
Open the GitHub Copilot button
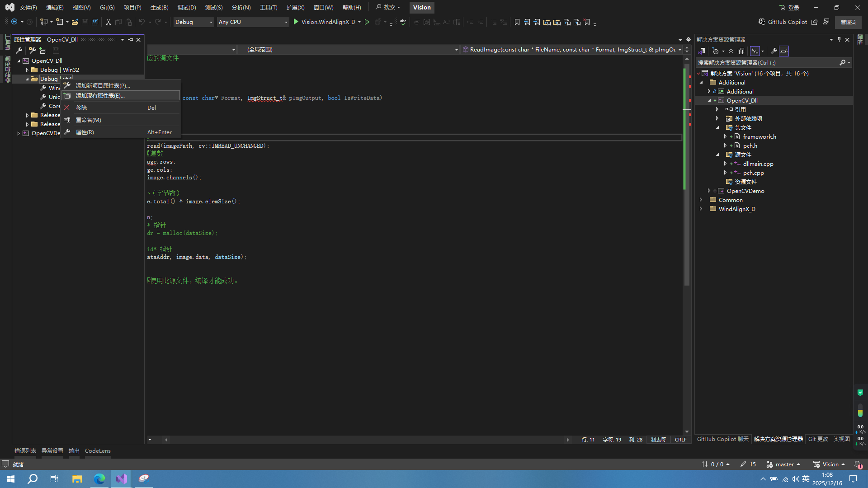[x=783, y=22]
